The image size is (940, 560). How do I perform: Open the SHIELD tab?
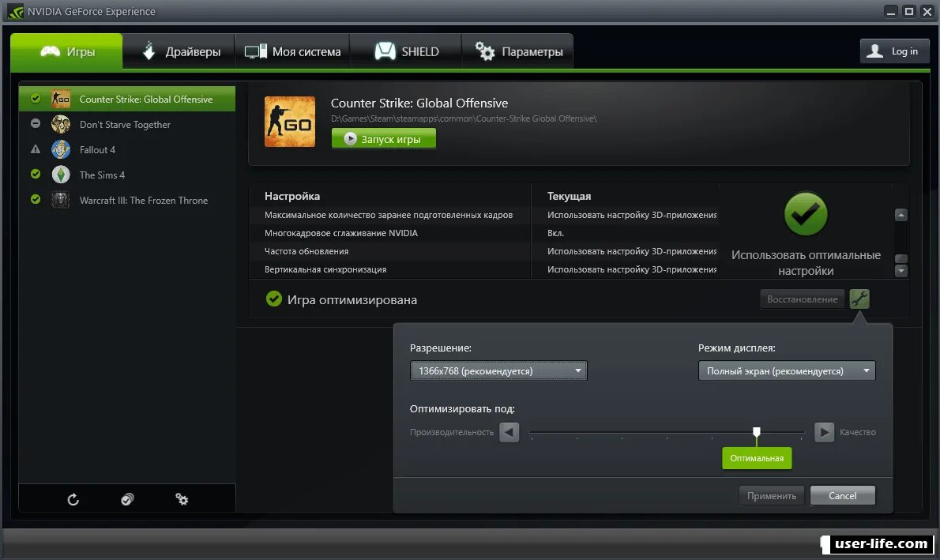coord(405,51)
